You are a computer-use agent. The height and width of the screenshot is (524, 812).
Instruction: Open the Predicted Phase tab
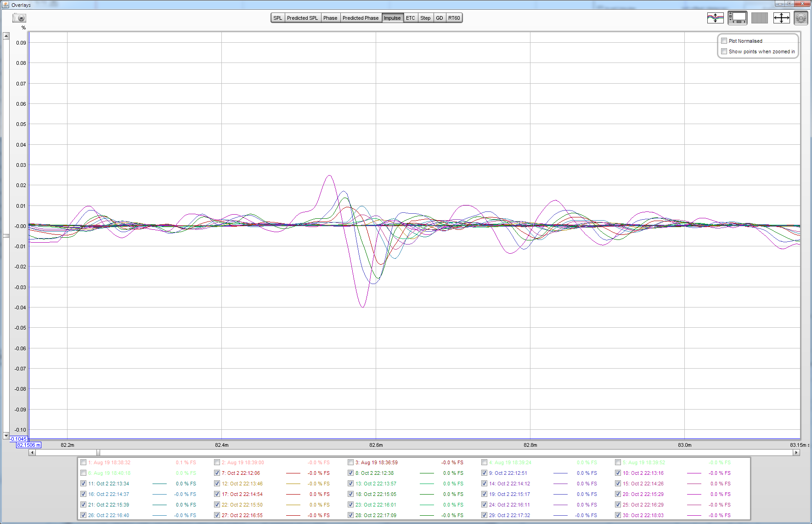[x=361, y=18]
